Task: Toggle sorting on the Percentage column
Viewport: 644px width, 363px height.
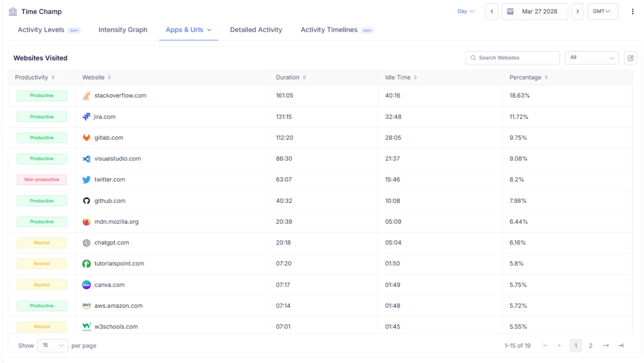Action: 547,77
